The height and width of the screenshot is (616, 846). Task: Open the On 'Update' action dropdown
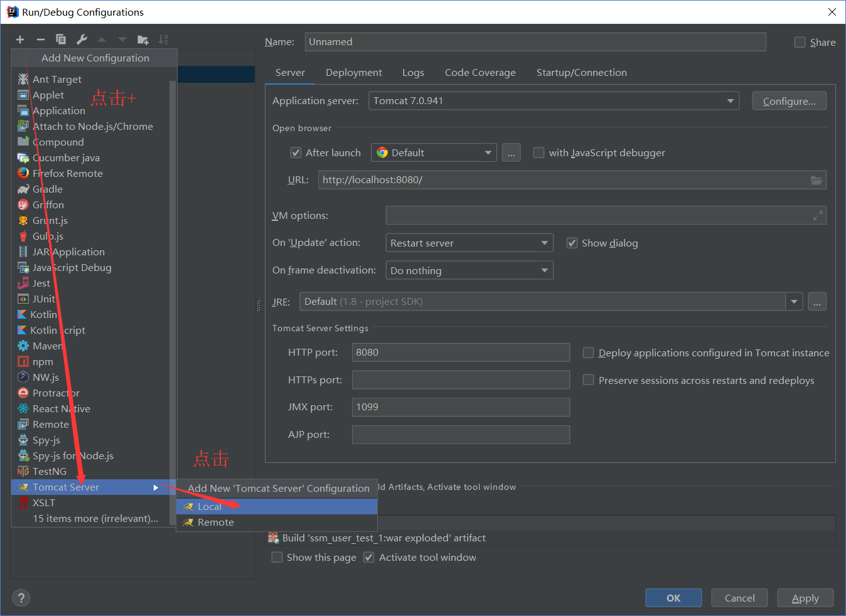point(469,243)
